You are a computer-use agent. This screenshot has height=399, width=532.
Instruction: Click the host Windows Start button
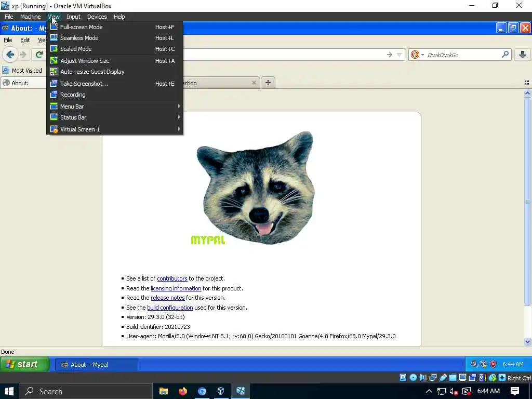9,391
